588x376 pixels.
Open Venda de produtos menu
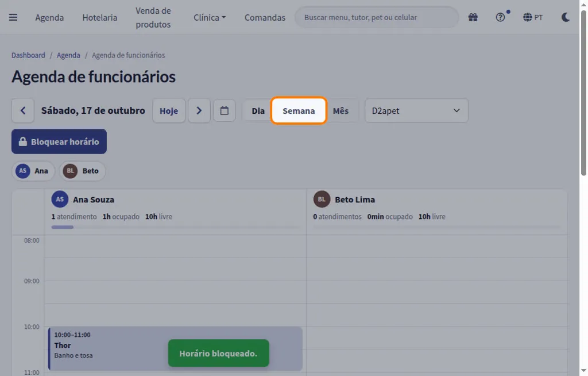153,18
